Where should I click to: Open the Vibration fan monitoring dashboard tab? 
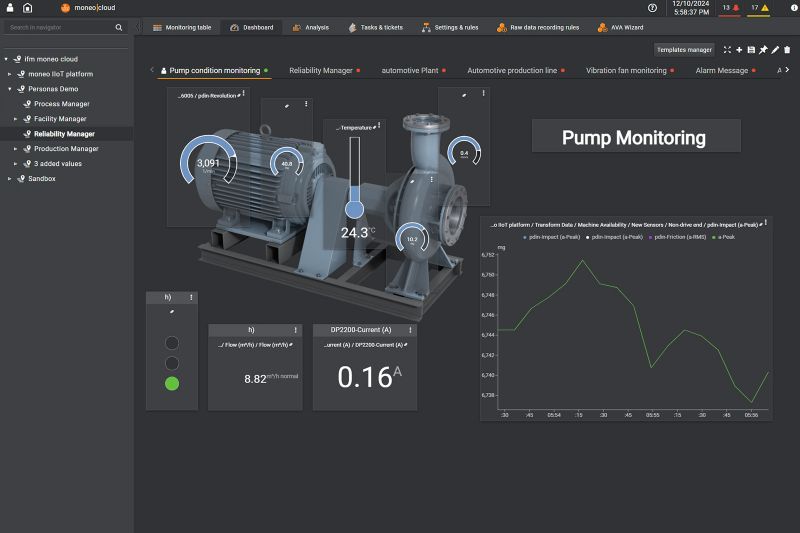click(x=626, y=71)
